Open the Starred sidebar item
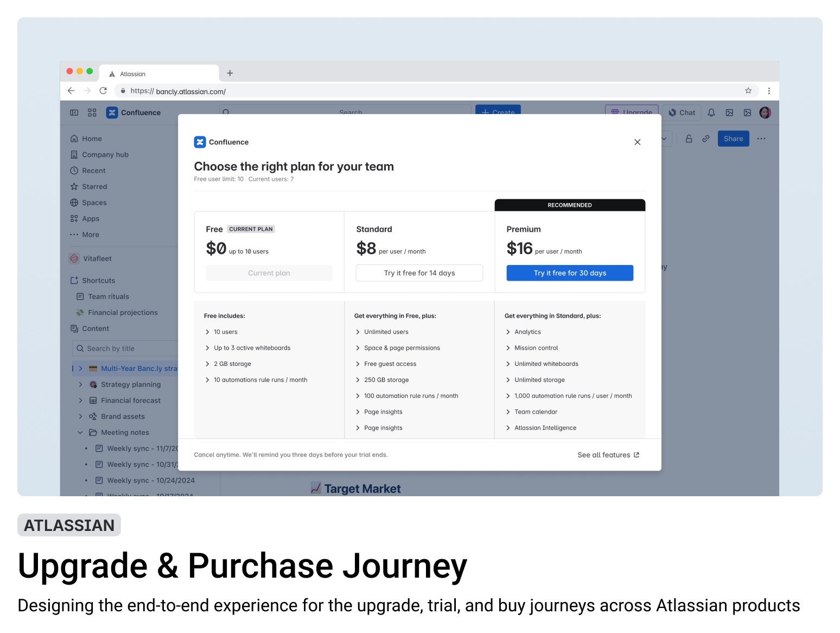 click(95, 186)
